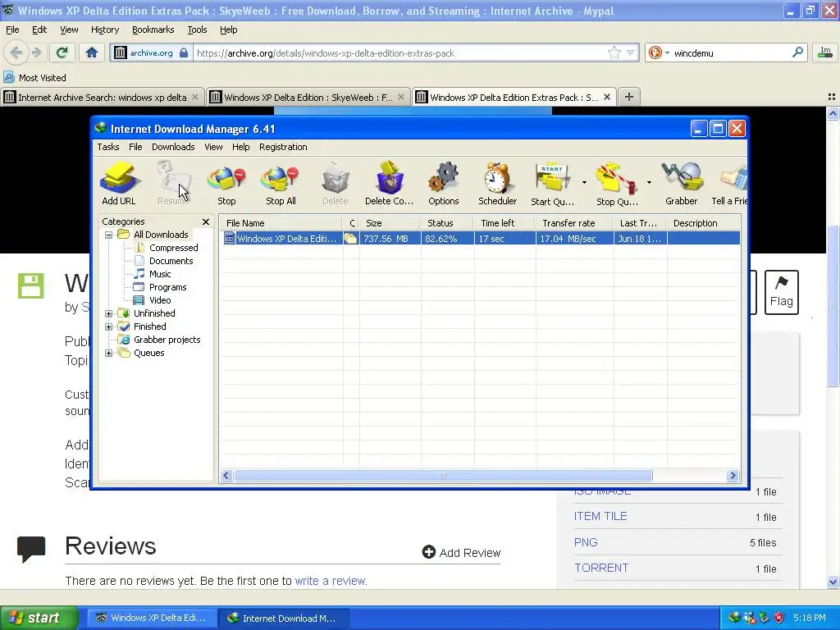The height and width of the screenshot is (630, 840).
Task: Switch to Internet Archive Search tab
Action: point(103,97)
